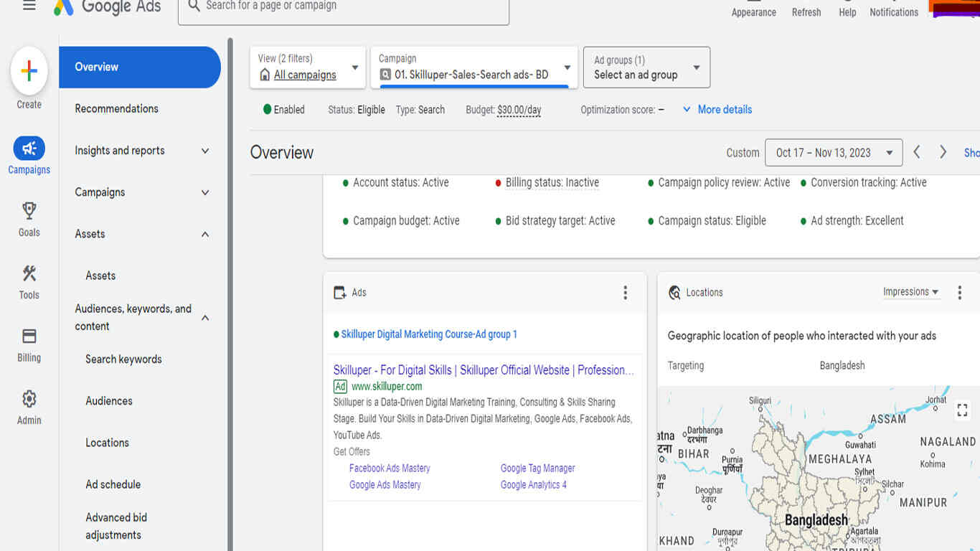Click the Google Tag Manager sitelink
The height and width of the screenshot is (551, 980).
click(x=537, y=468)
